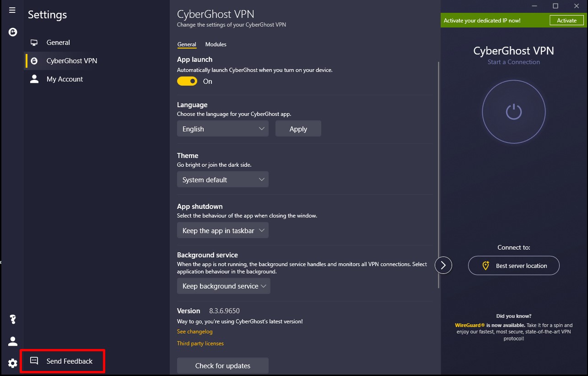Screen dimensions: 588x376
Task: Click Send Feedback in the sidebar
Action: coord(63,361)
